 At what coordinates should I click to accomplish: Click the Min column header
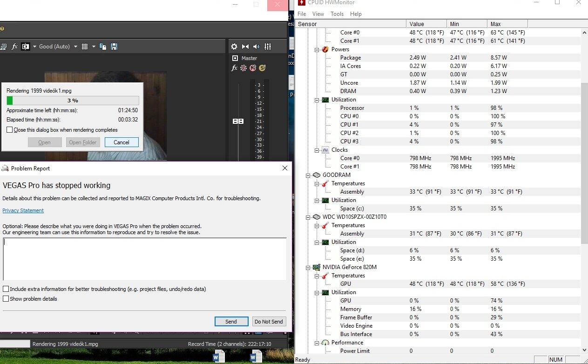coord(466,24)
